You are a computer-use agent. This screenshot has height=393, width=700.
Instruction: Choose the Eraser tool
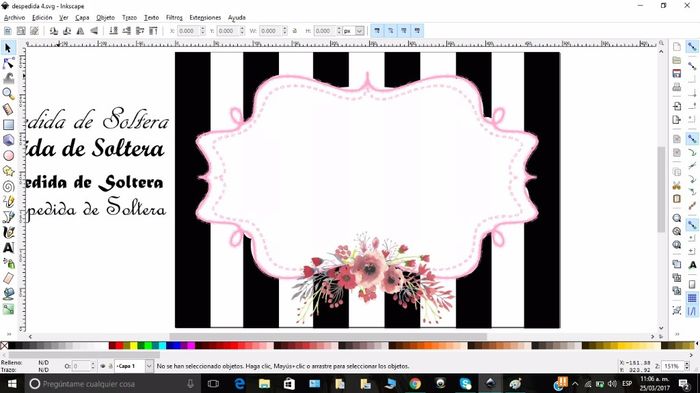(x=8, y=279)
